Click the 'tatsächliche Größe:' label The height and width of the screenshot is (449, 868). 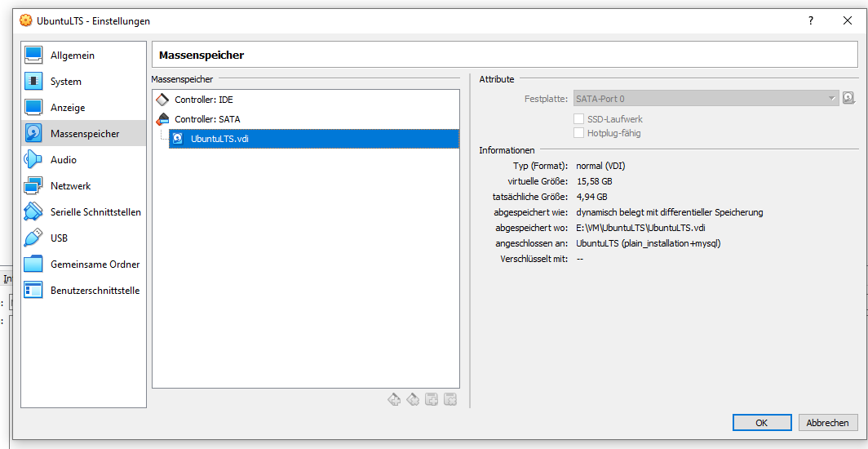click(x=530, y=197)
